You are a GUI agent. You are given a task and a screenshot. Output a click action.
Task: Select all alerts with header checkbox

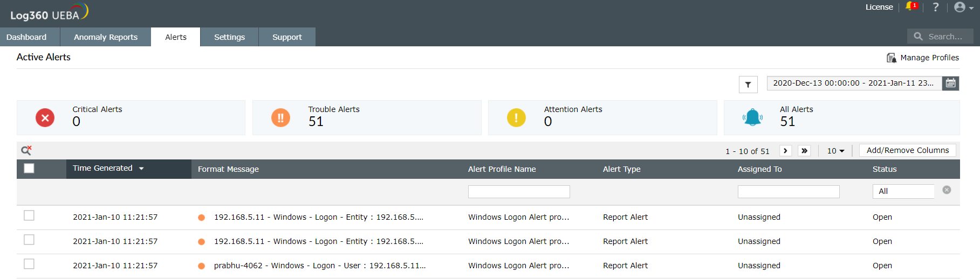tap(29, 169)
